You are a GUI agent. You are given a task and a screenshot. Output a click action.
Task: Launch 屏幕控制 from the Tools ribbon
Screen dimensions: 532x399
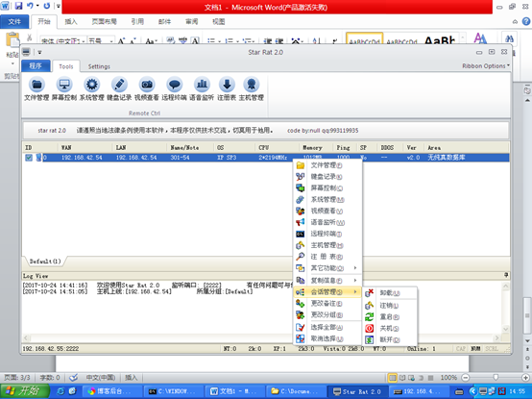click(x=64, y=89)
